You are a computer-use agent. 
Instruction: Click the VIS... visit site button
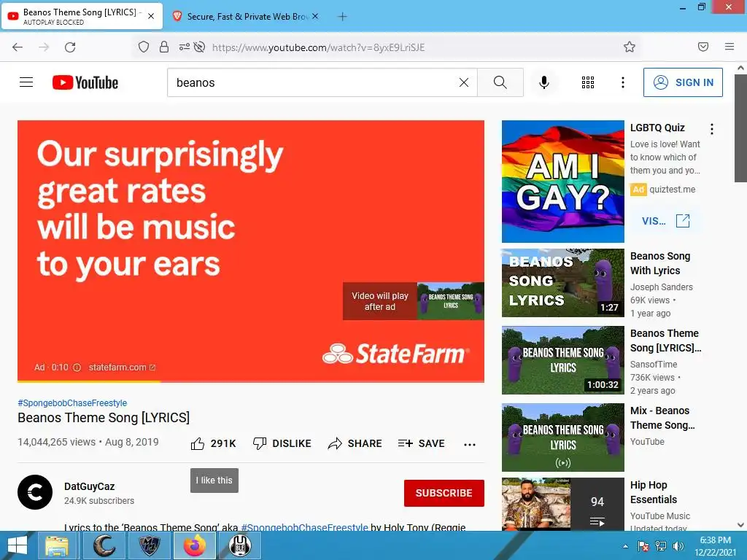tap(665, 221)
